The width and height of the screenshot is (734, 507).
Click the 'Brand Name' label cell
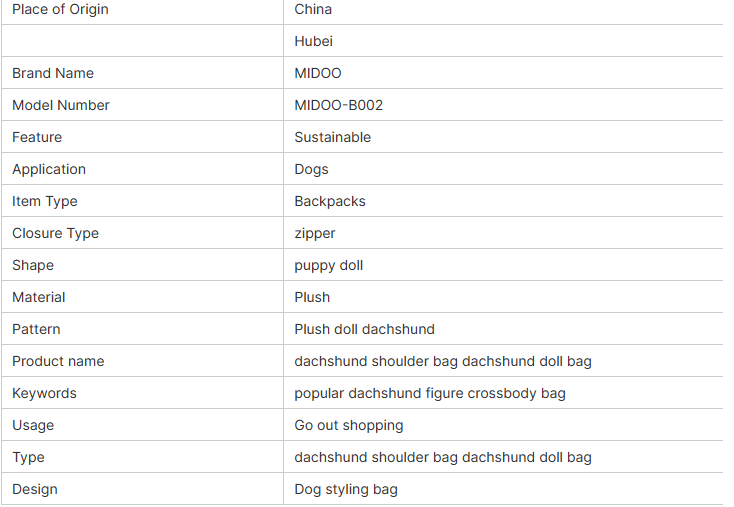[x=142, y=73]
